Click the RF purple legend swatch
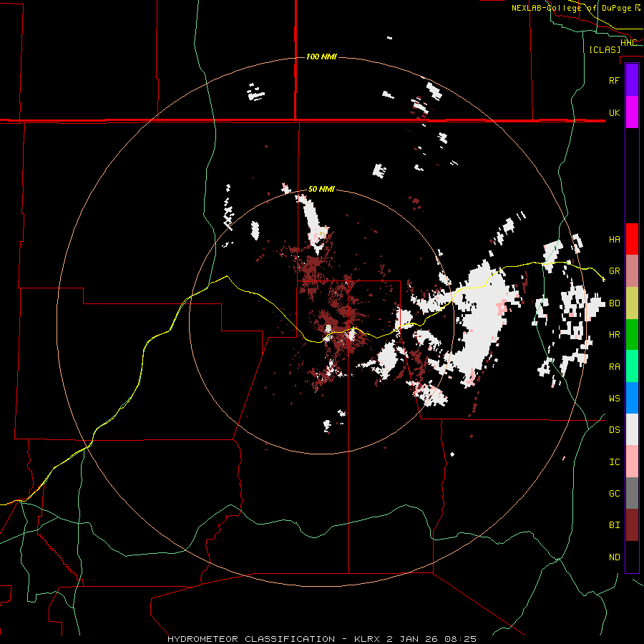This screenshot has height=644, width=644. click(632, 80)
